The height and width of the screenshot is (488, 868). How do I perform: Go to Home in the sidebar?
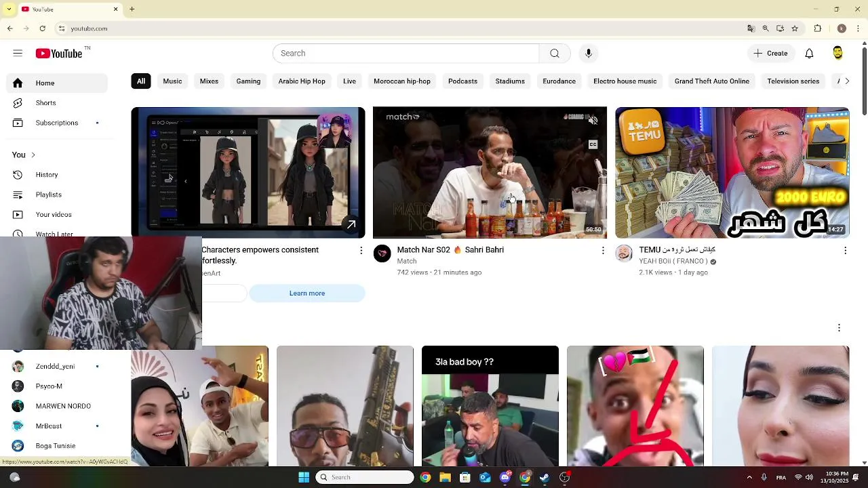(57, 83)
